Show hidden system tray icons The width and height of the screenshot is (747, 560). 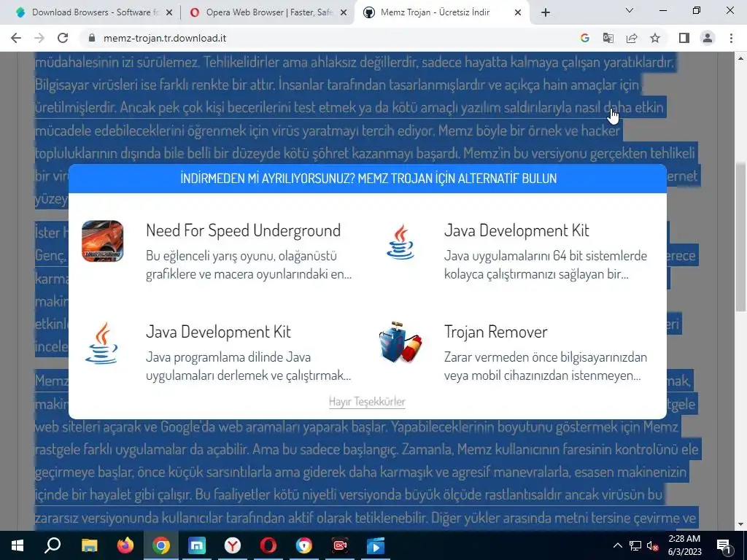[x=617, y=545]
